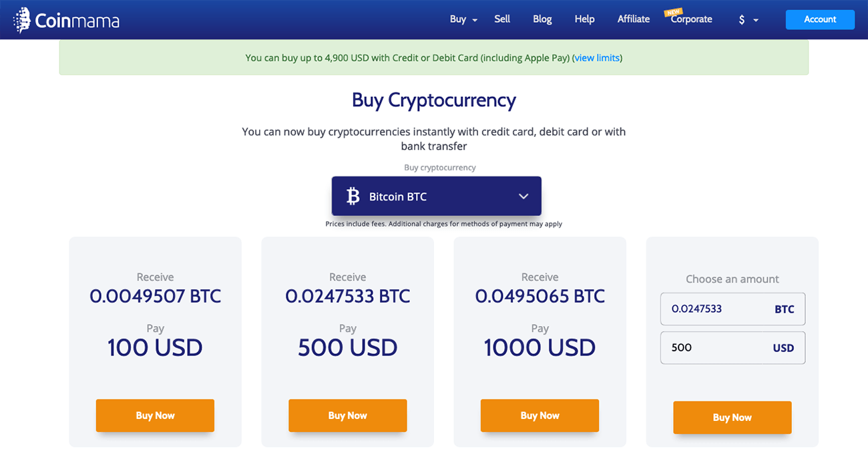868x461 pixels.
Task: Click the blue Account button
Action: click(820, 19)
